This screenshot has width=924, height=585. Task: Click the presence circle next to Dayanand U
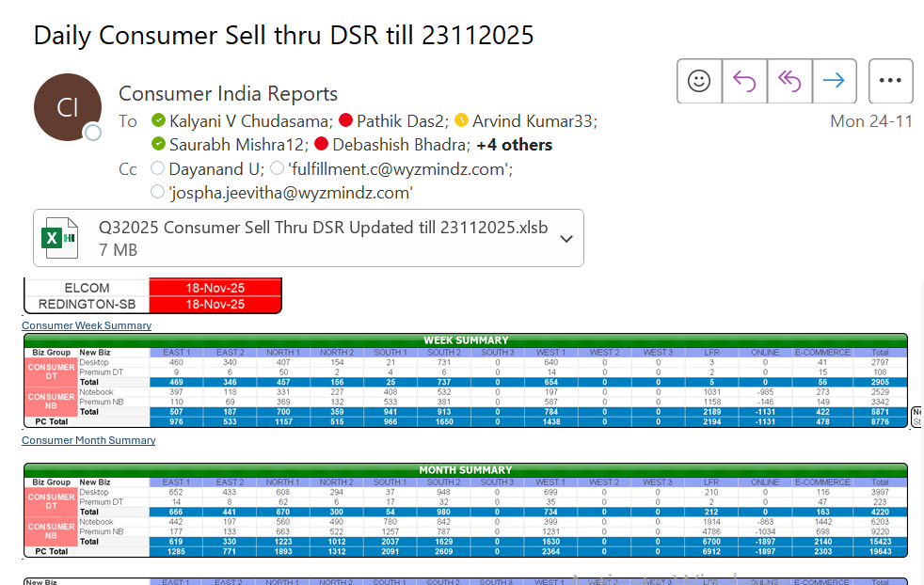(x=157, y=168)
